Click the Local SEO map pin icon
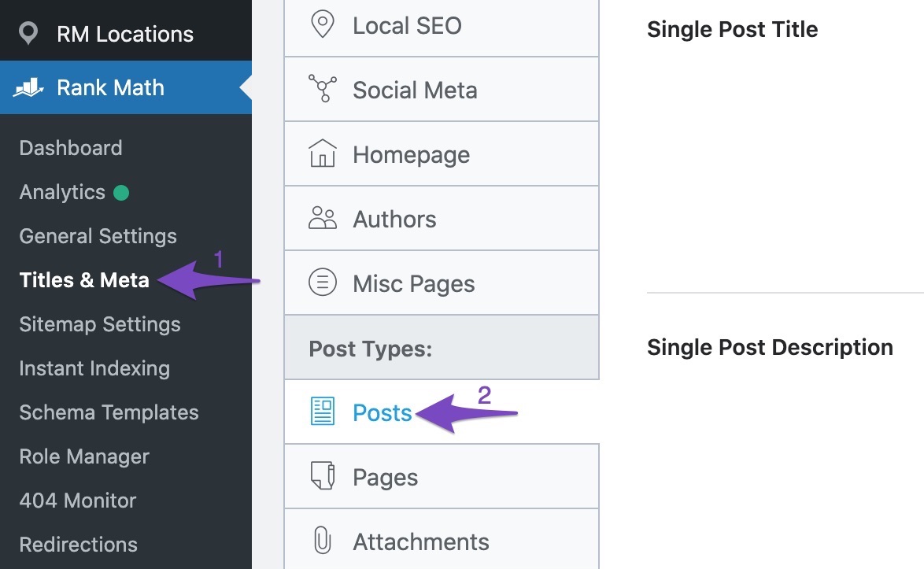Screen dimensions: 924x569 pos(323,24)
